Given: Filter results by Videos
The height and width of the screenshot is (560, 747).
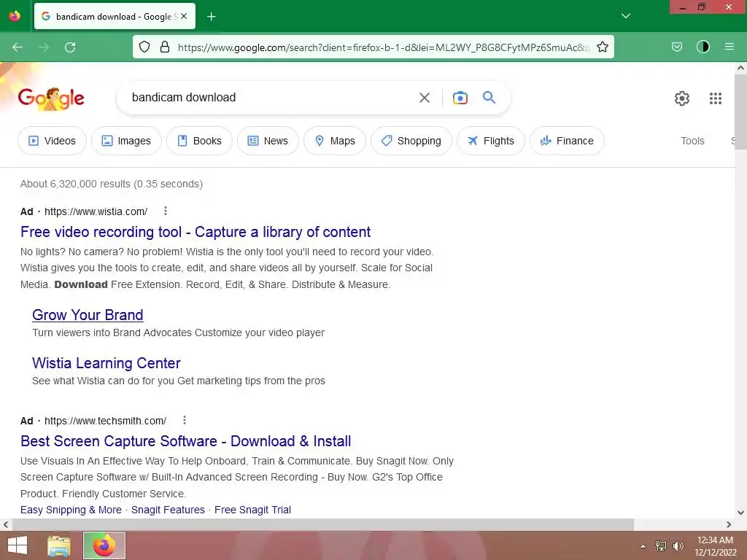Looking at the screenshot, I should coord(52,141).
